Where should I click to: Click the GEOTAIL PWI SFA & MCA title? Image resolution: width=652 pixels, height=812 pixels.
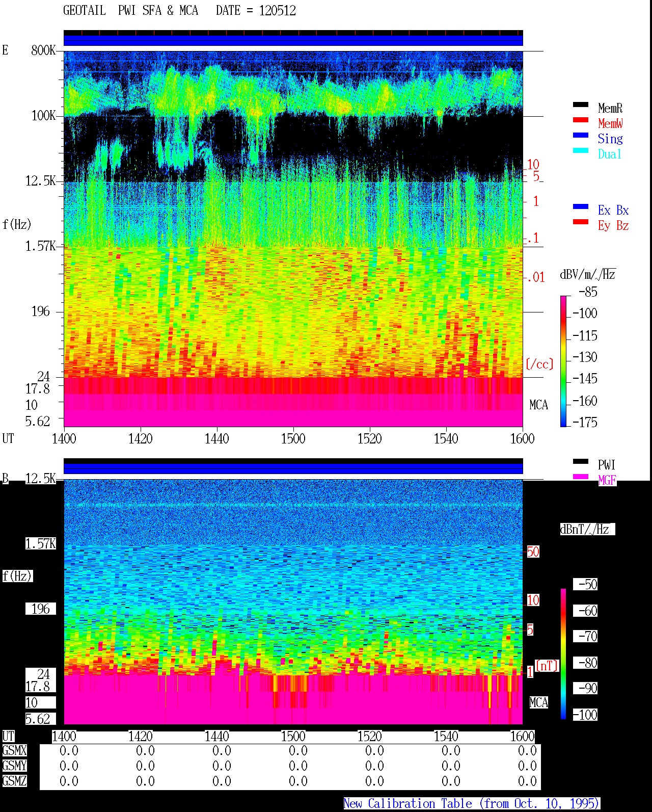[x=130, y=11]
